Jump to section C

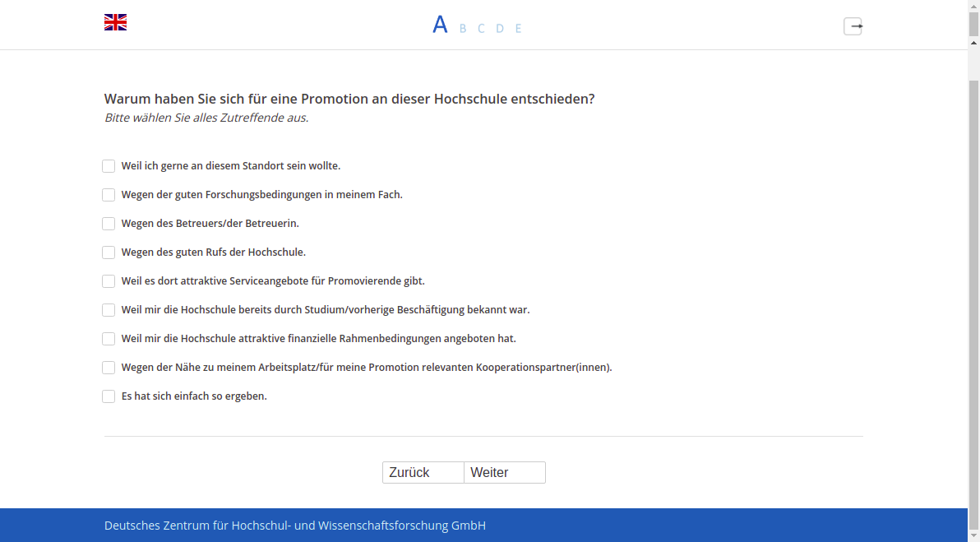(x=481, y=28)
